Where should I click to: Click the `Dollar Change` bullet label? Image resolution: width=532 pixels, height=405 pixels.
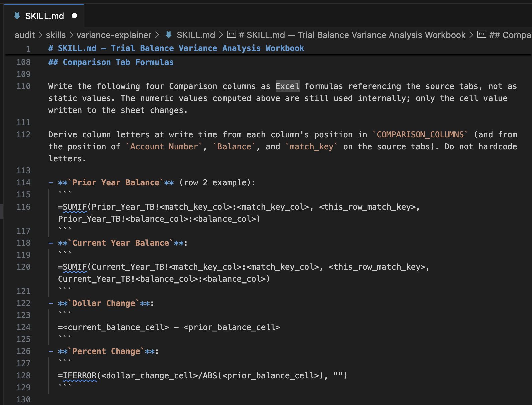[104, 303]
